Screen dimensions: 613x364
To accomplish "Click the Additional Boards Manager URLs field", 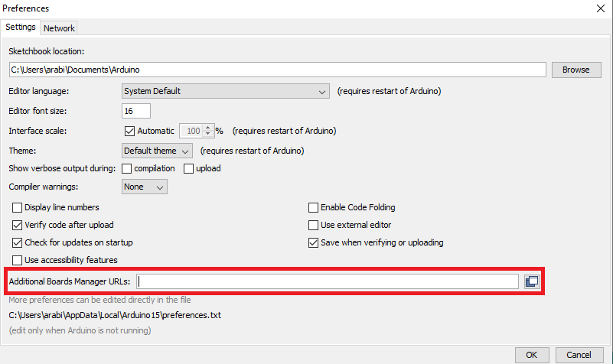I will 328,281.
